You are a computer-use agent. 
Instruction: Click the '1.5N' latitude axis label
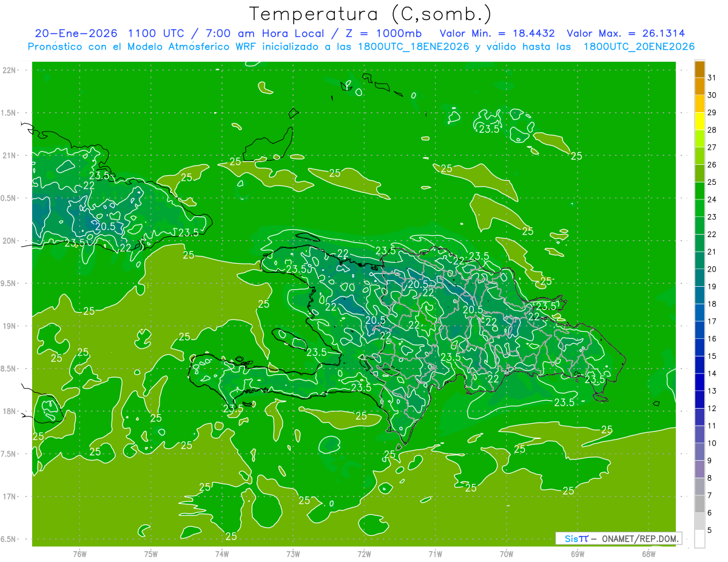[x=10, y=113]
